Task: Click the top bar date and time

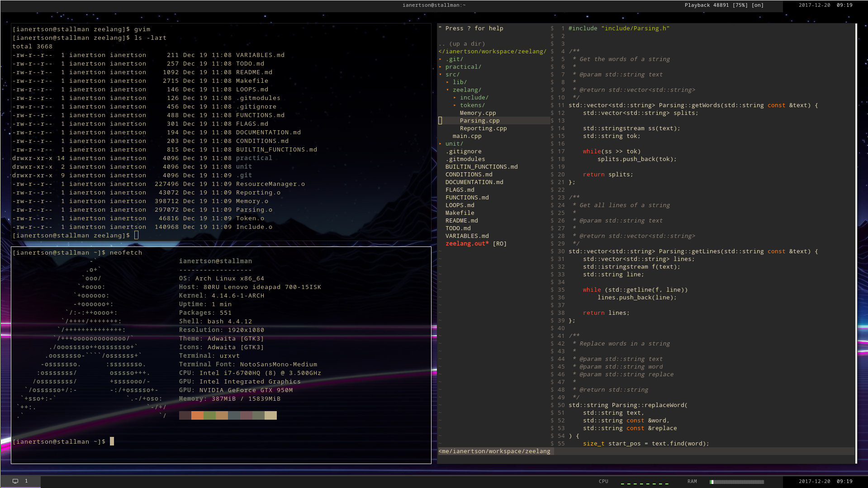Action: [x=825, y=5]
